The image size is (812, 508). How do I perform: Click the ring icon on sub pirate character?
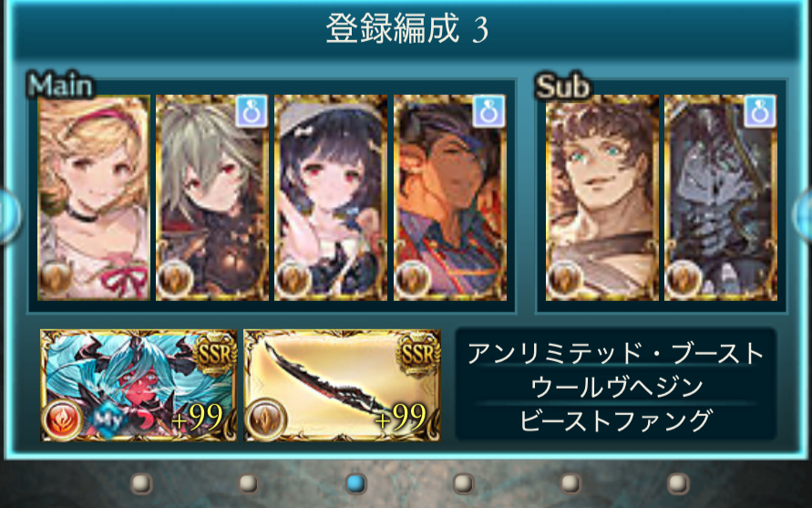pyautogui.click(x=760, y=111)
